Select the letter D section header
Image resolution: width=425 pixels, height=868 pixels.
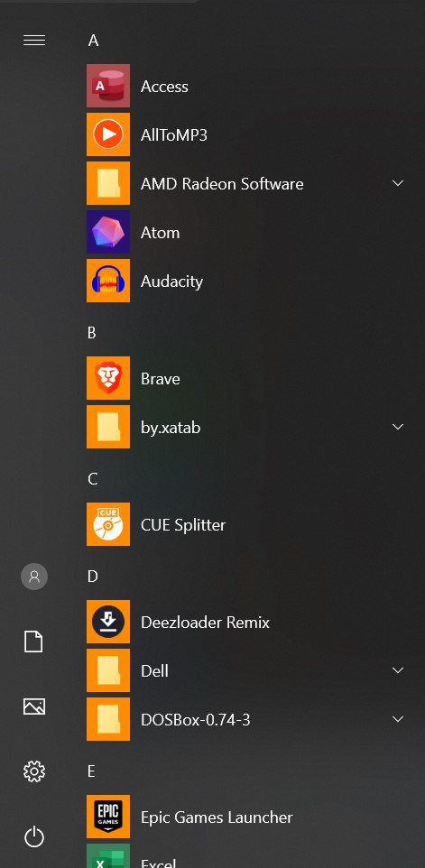[x=92, y=577]
